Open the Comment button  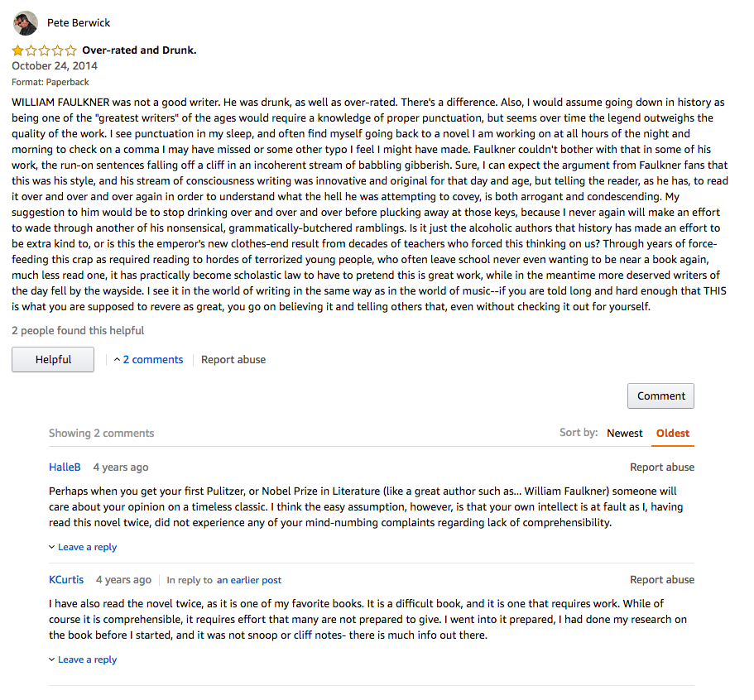660,396
